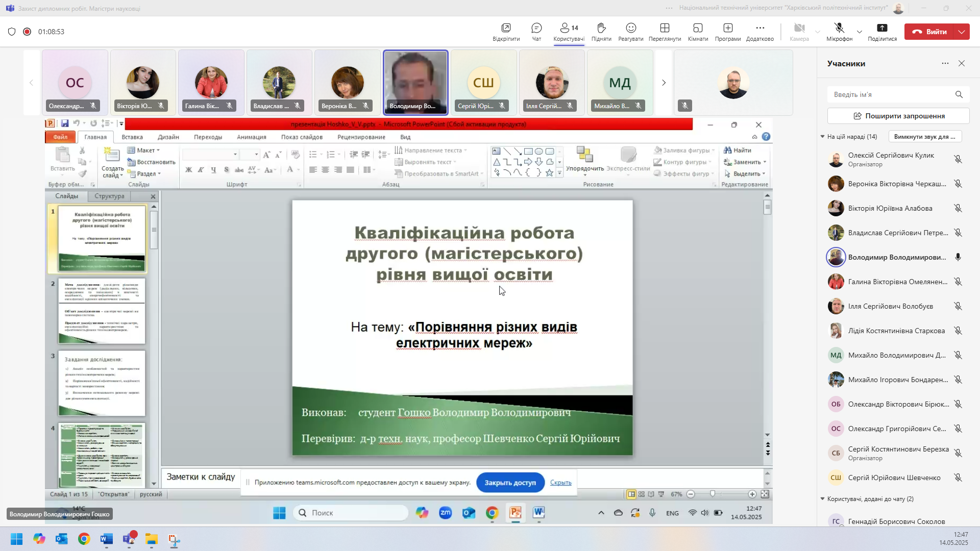Click zoom slider minus button
Screen dimensions: 980x551
(691, 494)
